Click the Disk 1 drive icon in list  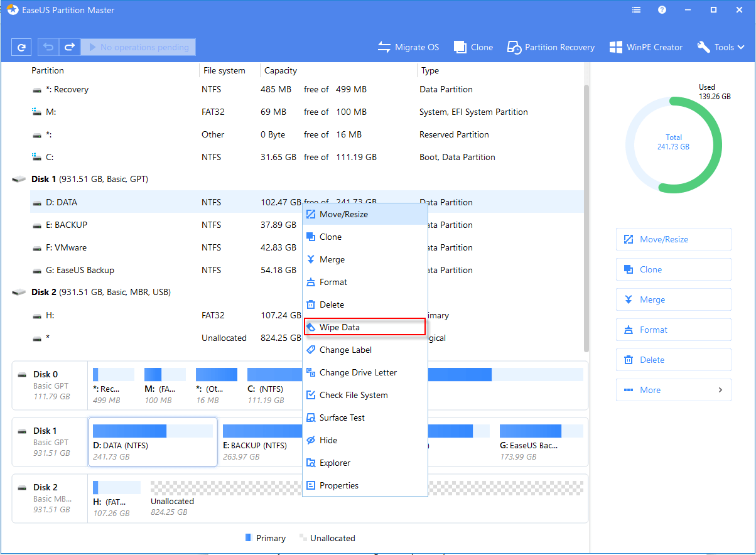(x=19, y=180)
